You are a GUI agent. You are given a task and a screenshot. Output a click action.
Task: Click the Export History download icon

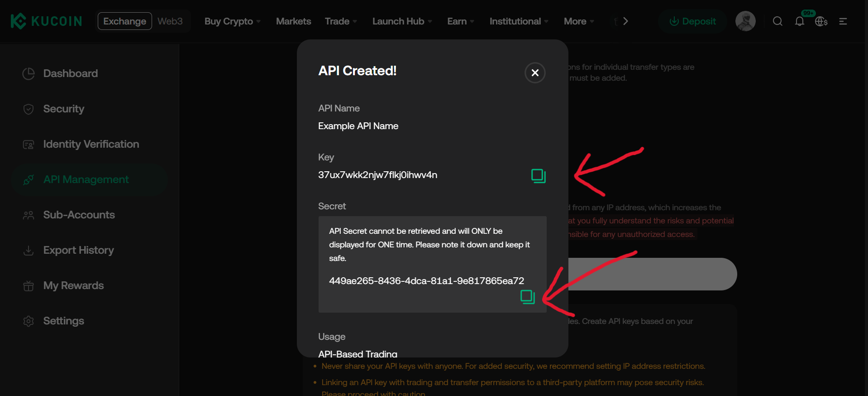[29, 251]
